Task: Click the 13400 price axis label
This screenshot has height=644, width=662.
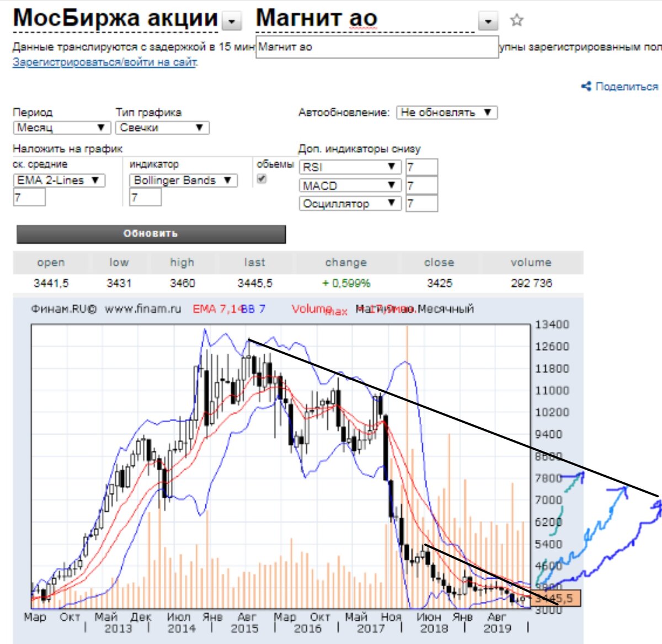Action: click(552, 324)
